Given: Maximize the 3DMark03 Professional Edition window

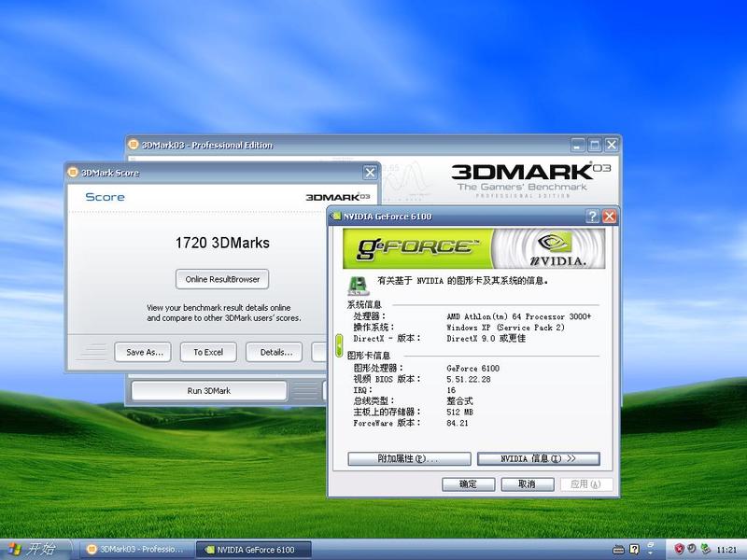Looking at the screenshot, I should (595, 145).
